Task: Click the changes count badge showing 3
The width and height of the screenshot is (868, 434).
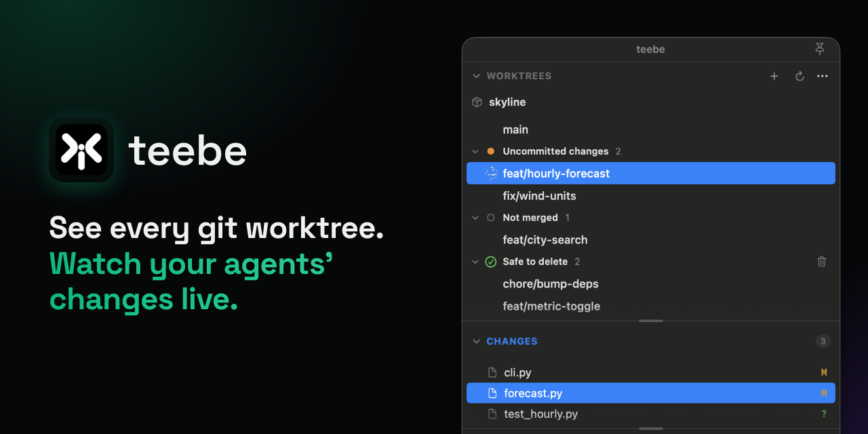Action: pyautogui.click(x=823, y=341)
